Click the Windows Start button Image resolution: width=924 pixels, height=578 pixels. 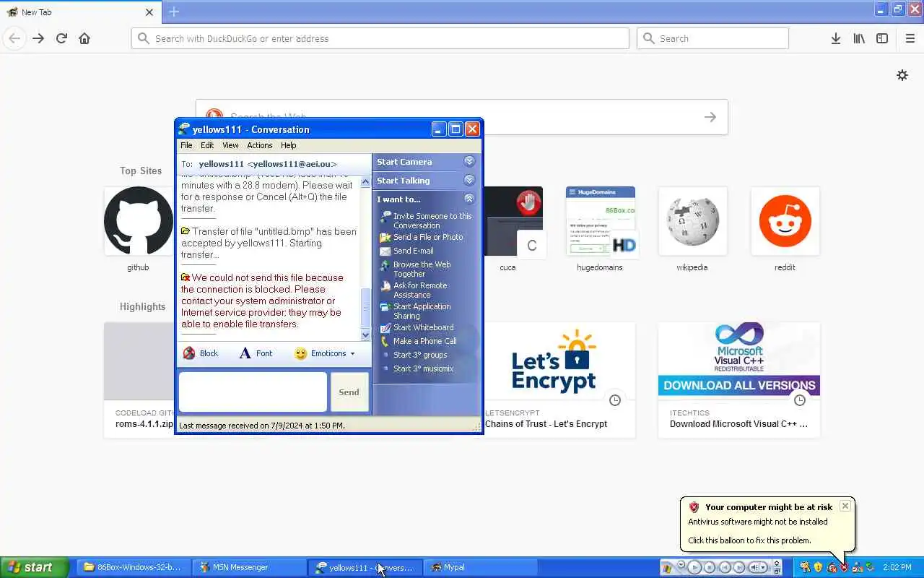[x=35, y=567]
